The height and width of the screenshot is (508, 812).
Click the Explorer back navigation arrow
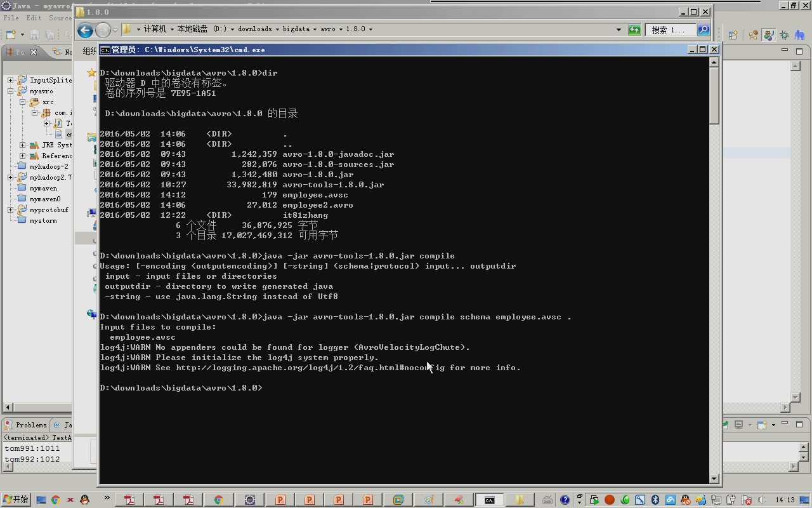click(x=85, y=30)
